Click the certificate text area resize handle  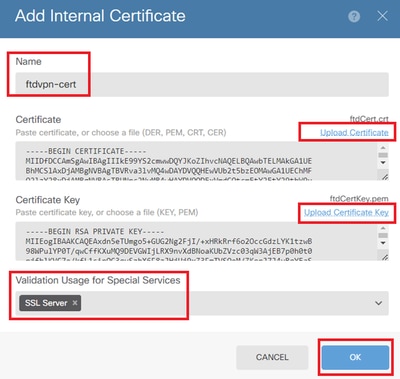click(x=385, y=176)
